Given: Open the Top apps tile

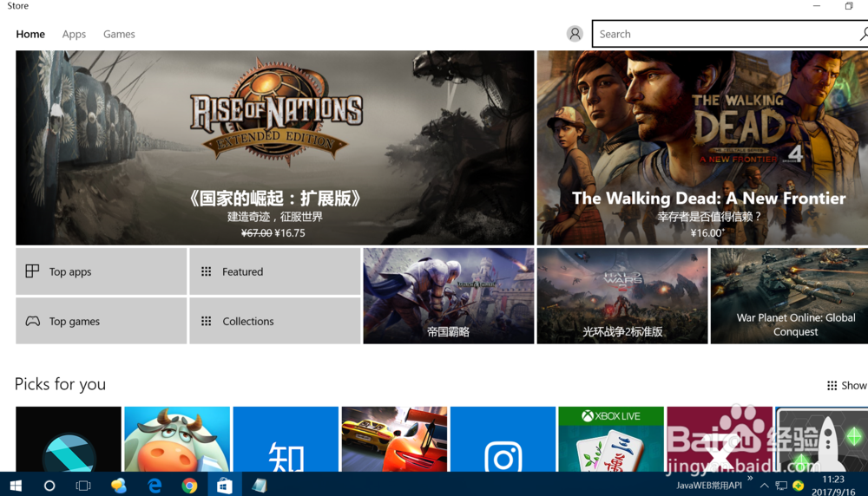Looking at the screenshot, I should pyautogui.click(x=102, y=271).
